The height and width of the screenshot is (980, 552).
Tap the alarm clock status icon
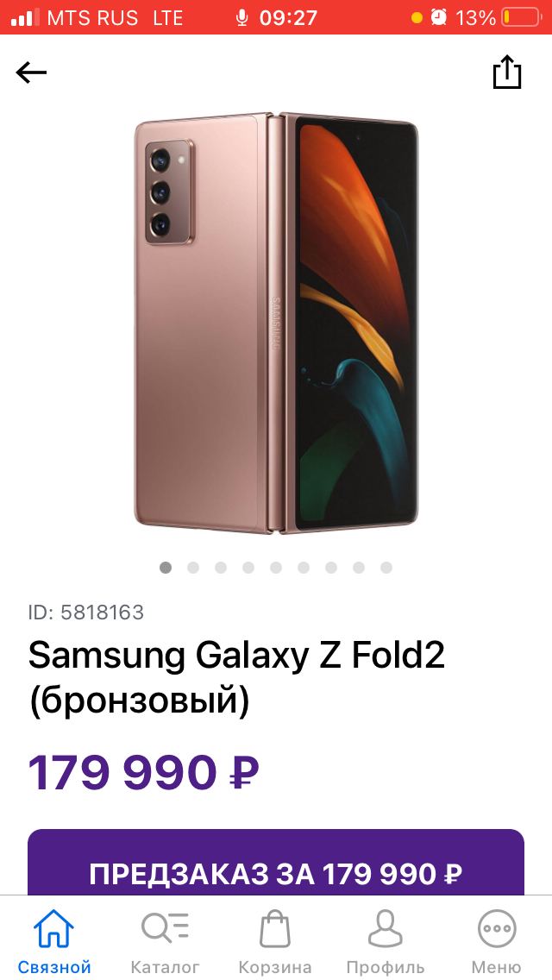click(439, 17)
